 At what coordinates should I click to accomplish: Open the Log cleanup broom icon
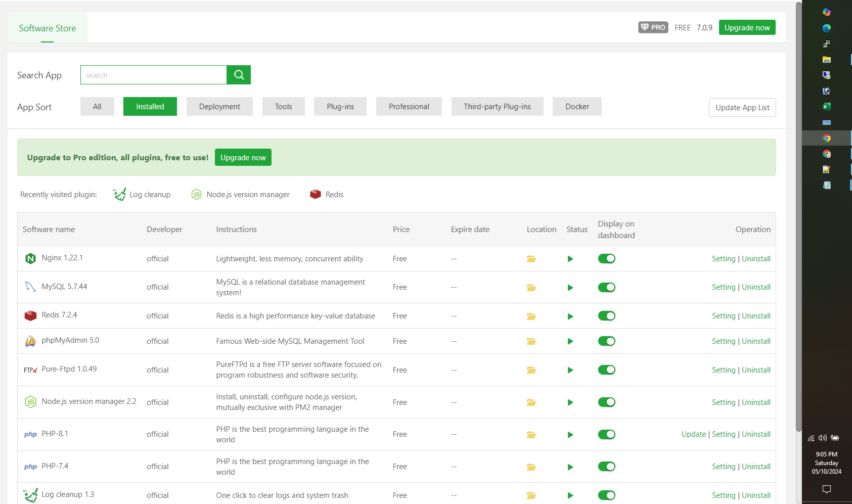[119, 194]
